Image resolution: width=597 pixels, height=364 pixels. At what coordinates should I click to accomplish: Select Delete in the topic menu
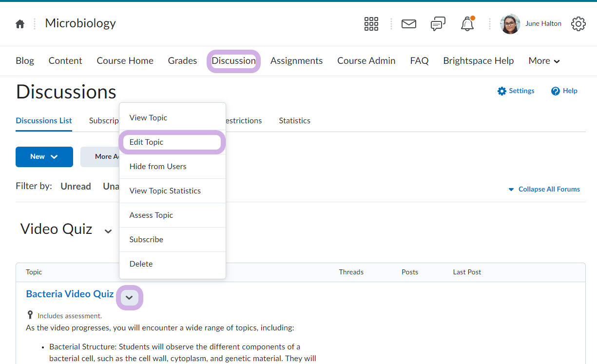[x=141, y=264]
